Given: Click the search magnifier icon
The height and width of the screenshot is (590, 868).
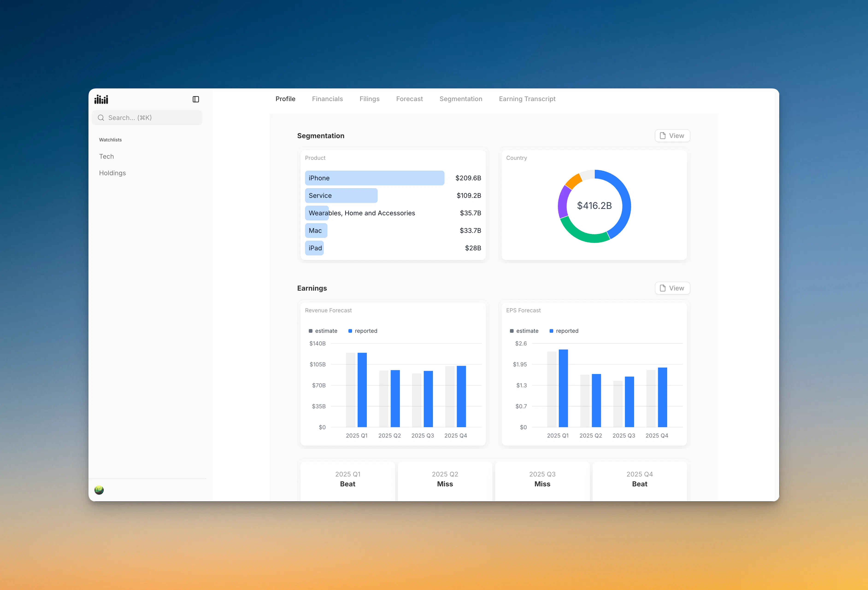Looking at the screenshot, I should coord(101,118).
